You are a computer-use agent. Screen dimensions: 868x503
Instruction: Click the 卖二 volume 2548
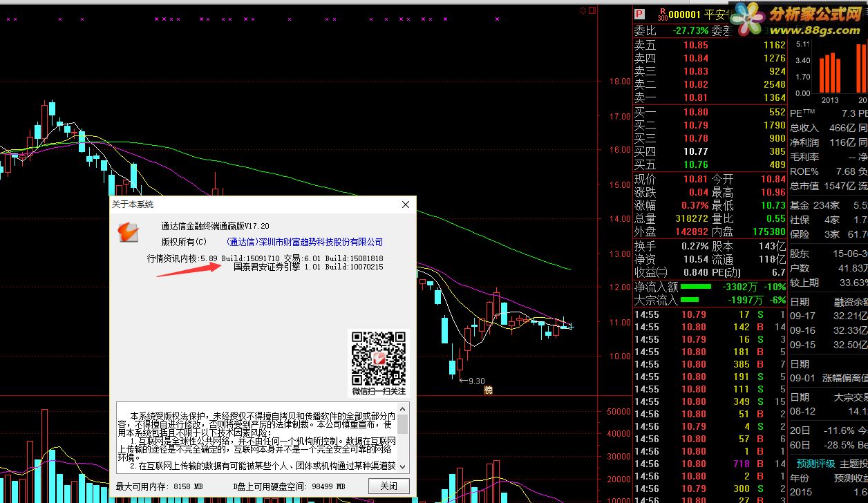[x=775, y=84]
